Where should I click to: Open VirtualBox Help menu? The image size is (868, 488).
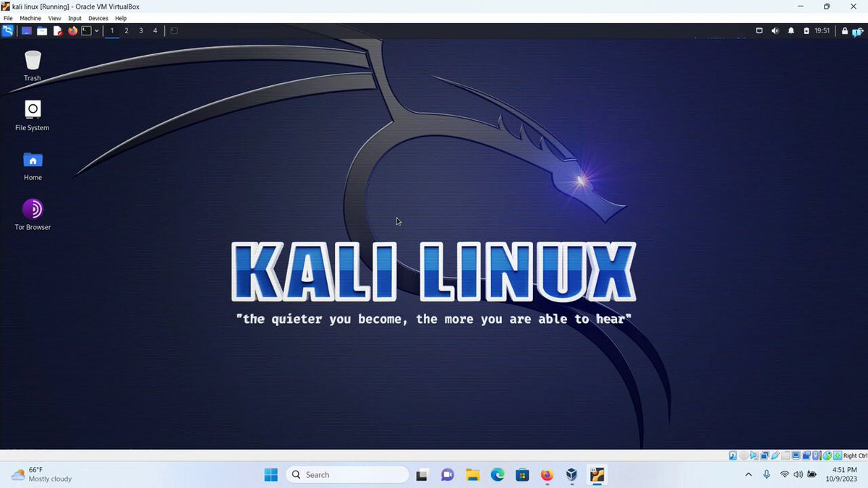[121, 18]
